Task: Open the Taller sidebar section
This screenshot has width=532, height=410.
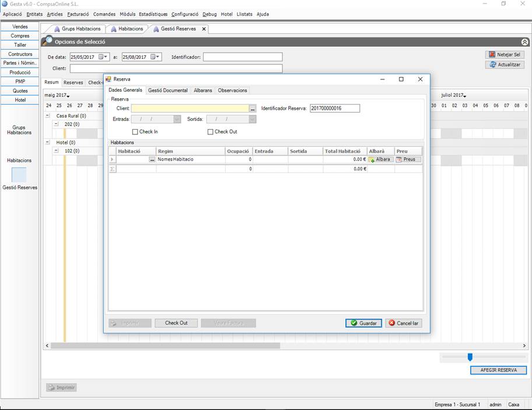Action: coord(20,45)
